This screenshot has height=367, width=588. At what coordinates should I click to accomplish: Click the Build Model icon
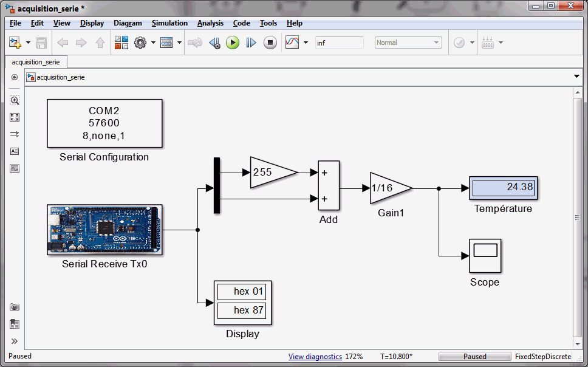[x=488, y=43]
